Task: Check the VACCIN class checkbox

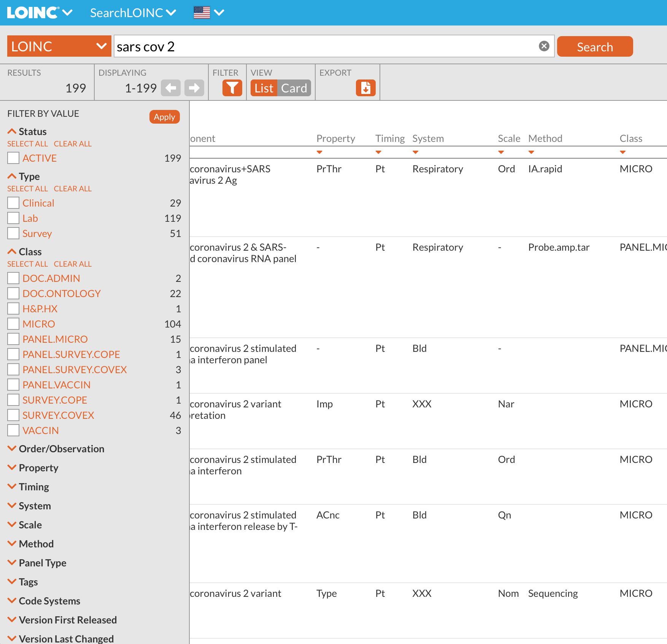Action: point(13,430)
